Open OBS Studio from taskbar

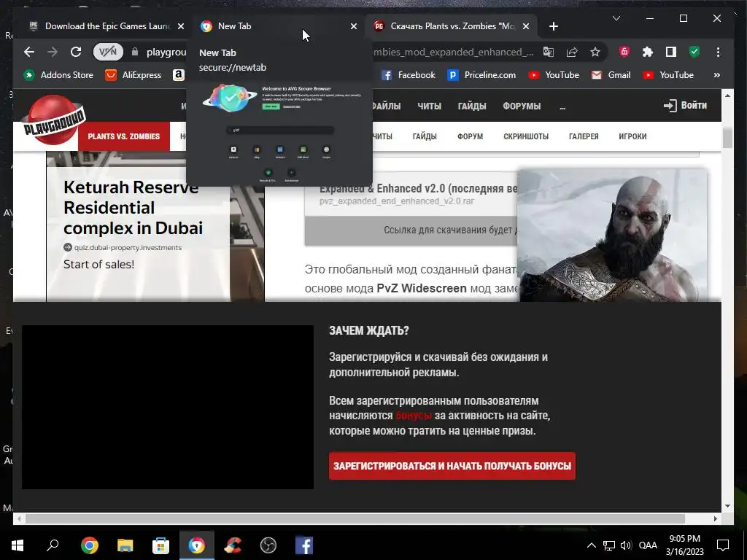point(268,545)
